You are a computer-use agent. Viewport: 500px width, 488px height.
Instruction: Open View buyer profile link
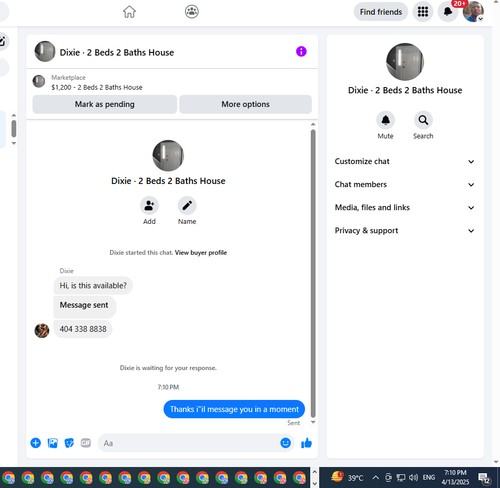(201, 253)
